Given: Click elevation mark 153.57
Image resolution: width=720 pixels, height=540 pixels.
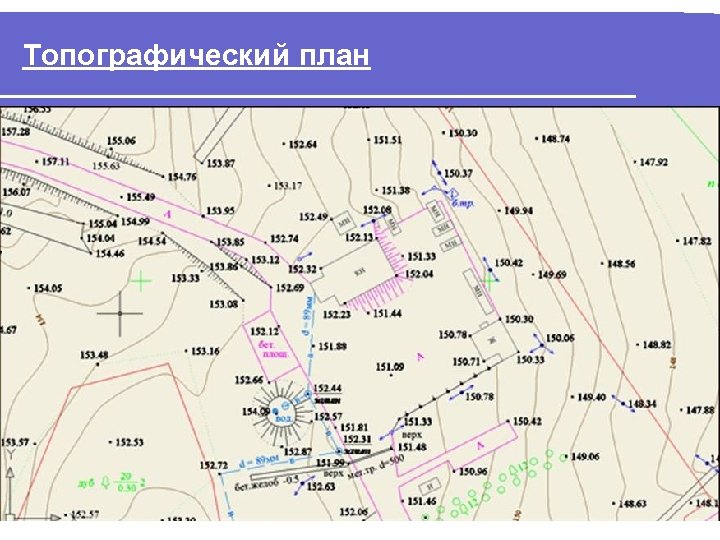Looking at the screenshot, I should tap(15, 443).
